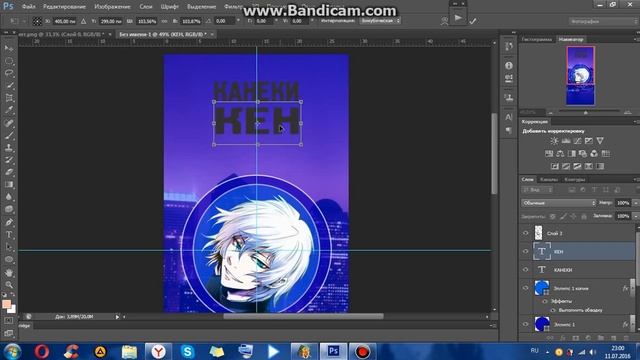
Task: Add an Invert adjustment
Action: coord(555,167)
